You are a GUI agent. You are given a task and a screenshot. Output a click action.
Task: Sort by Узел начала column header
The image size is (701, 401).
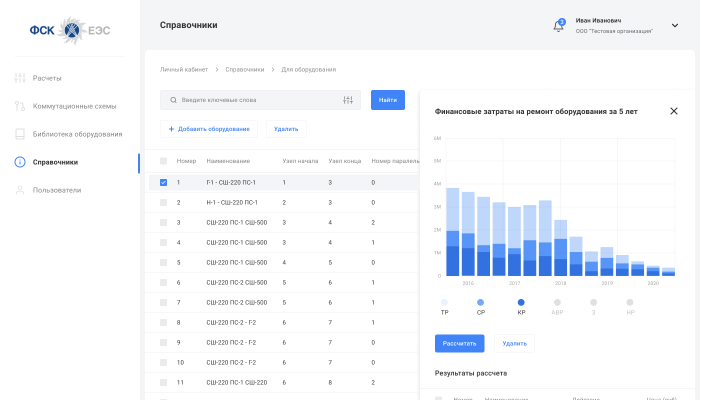pyautogui.click(x=300, y=161)
